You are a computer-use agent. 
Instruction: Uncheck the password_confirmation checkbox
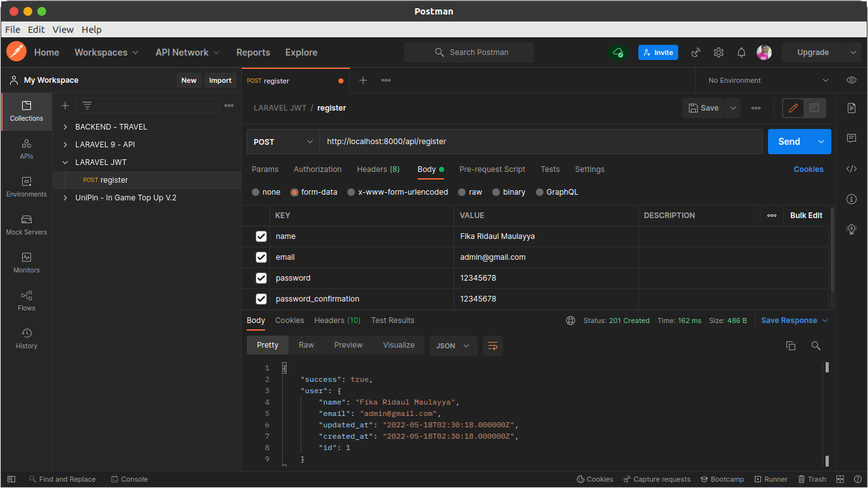[x=261, y=299]
